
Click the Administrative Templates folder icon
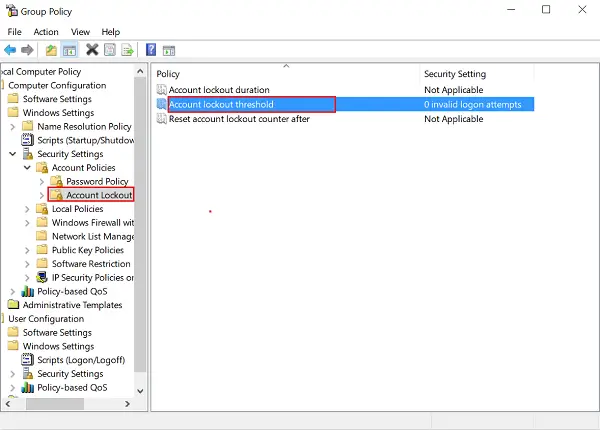pos(13,305)
